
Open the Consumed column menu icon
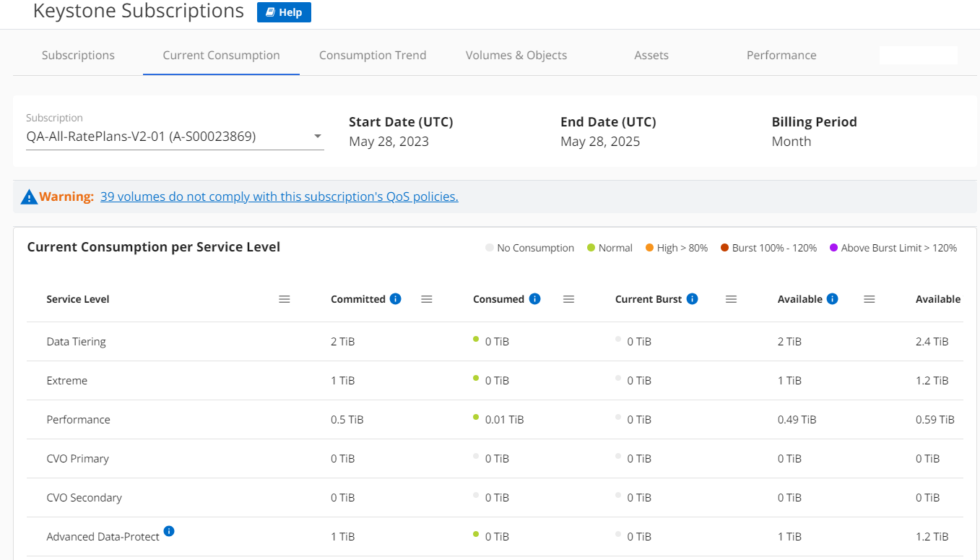tap(568, 299)
